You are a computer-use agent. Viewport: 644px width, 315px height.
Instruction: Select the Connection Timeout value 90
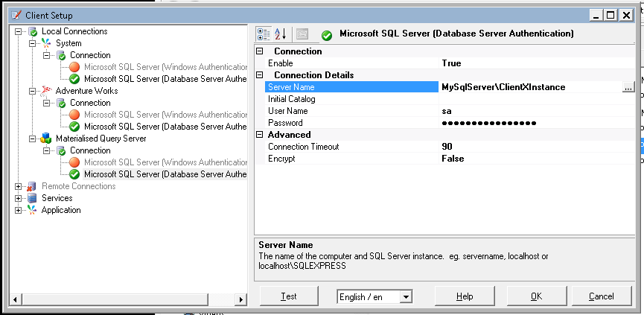[x=447, y=147]
